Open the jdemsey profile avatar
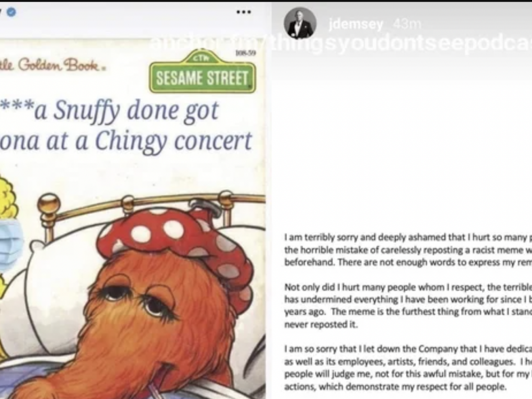Viewport: 532px width, 399px height. coord(300,24)
